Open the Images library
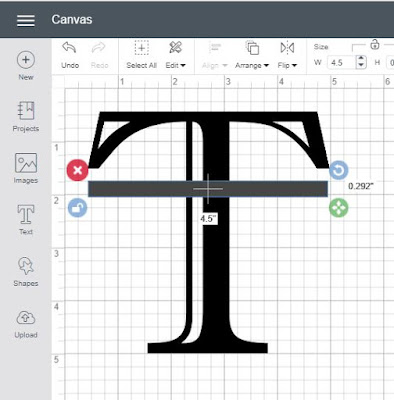Image resolution: width=394 pixels, height=400 pixels. point(26,168)
